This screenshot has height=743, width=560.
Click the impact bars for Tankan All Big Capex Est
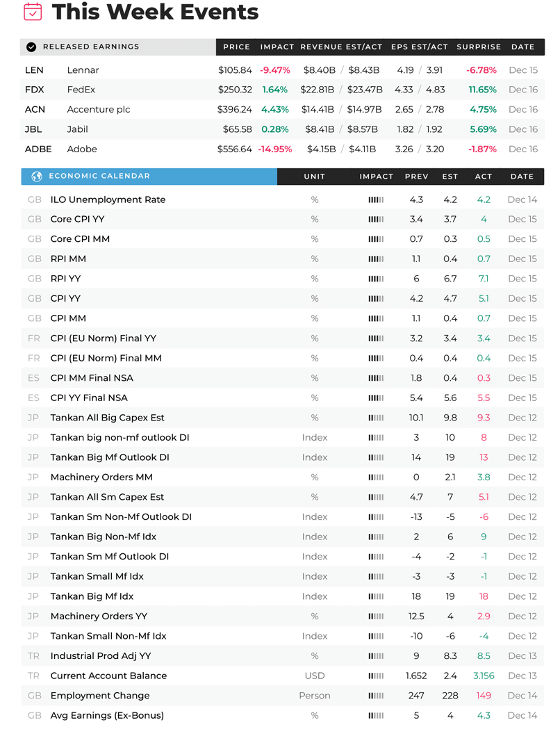(x=376, y=418)
